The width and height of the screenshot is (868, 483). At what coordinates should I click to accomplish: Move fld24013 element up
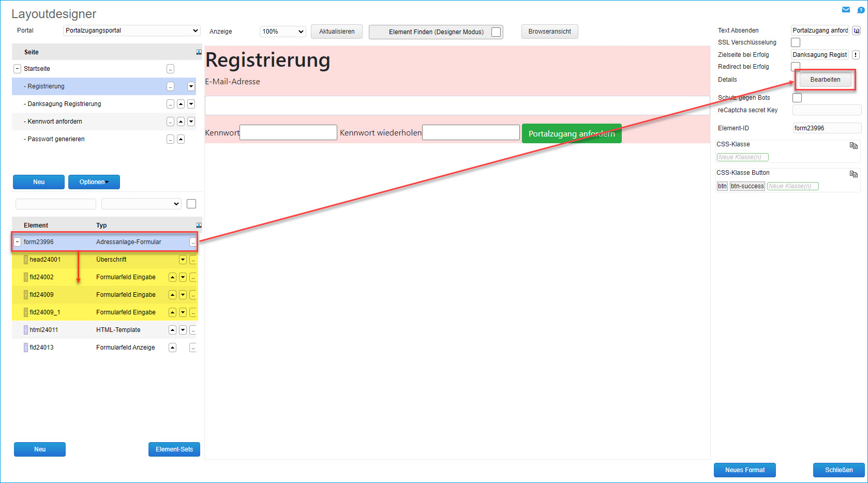tap(172, 348)
